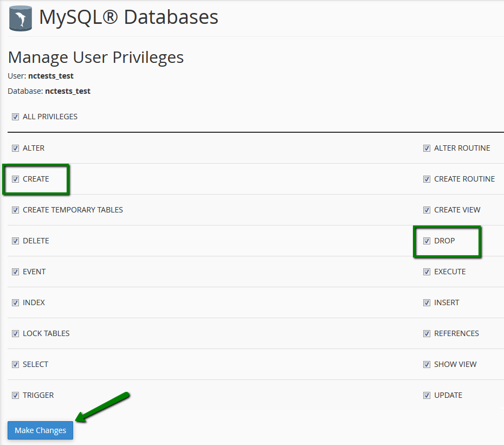504x445 pixels.
Task: Click the Manage User Privileges heading
Action: [x=96, y=57]
